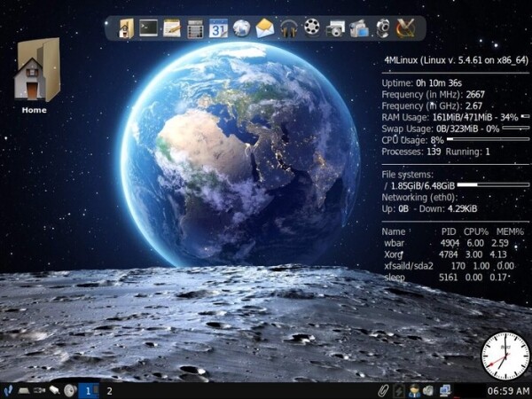Launch the headphones audio player
532x399 pixels.
tap(288, 28)
